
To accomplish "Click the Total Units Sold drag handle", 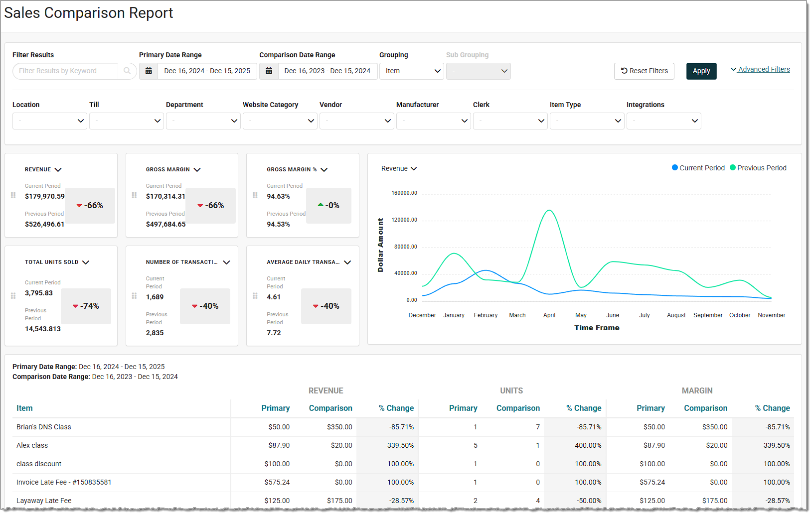I will coord(13,296).
